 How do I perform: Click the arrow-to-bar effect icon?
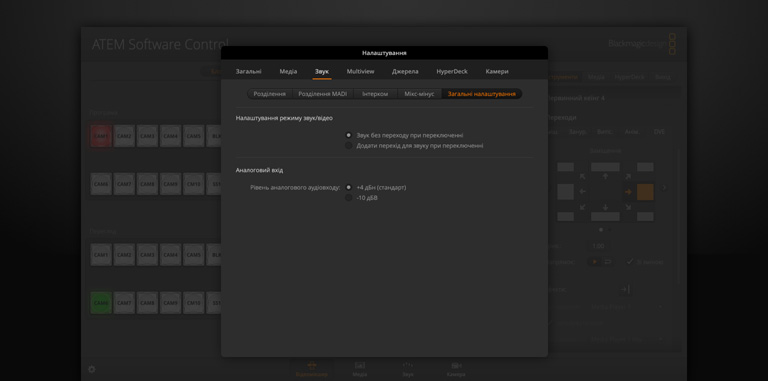624,289
